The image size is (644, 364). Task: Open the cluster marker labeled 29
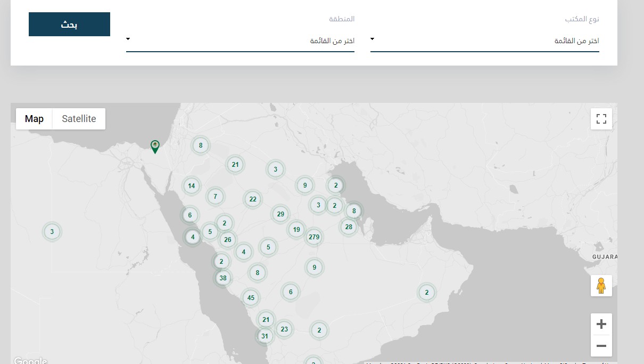coord(280,214)
